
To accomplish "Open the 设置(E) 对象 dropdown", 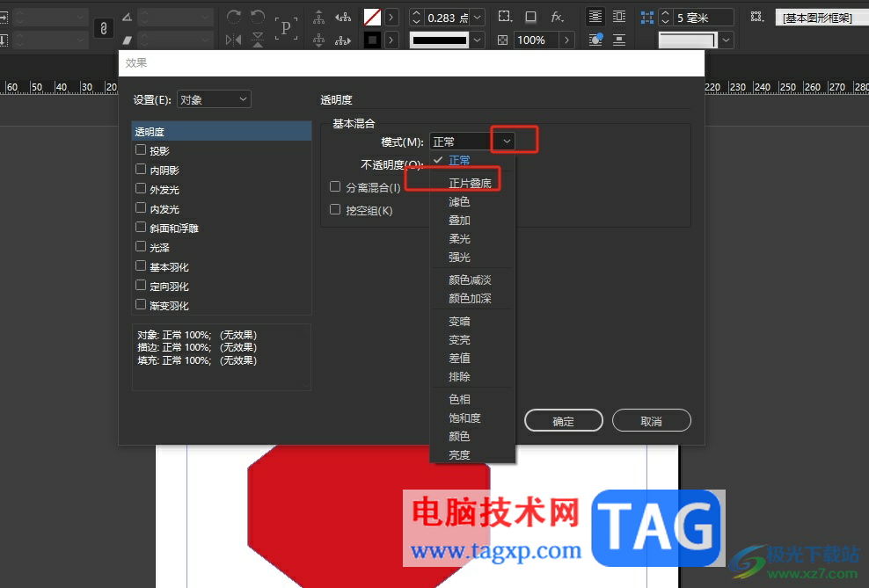I will (x=214, y=99).
